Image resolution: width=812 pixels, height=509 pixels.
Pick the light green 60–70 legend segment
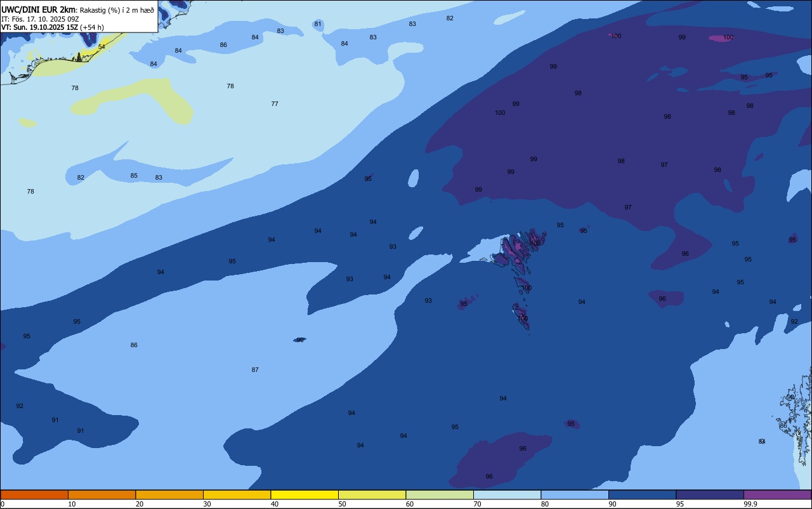(440, 494)
